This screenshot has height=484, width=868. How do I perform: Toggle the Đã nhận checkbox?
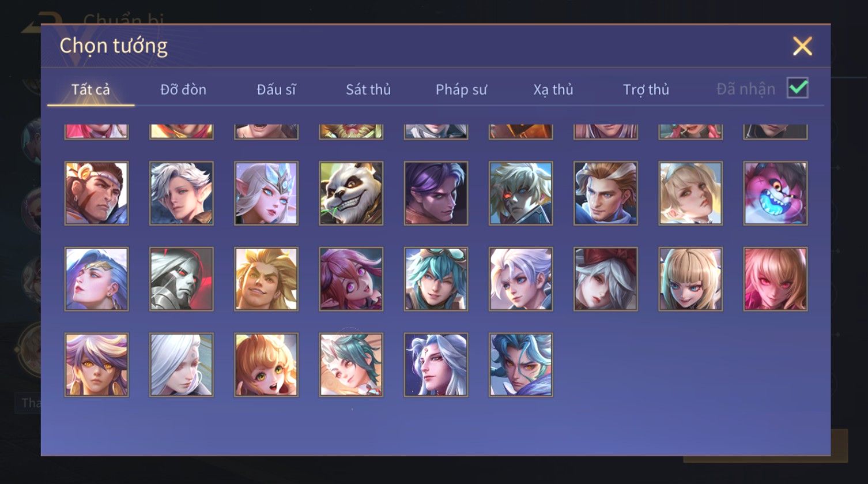(x=798, y=88)
